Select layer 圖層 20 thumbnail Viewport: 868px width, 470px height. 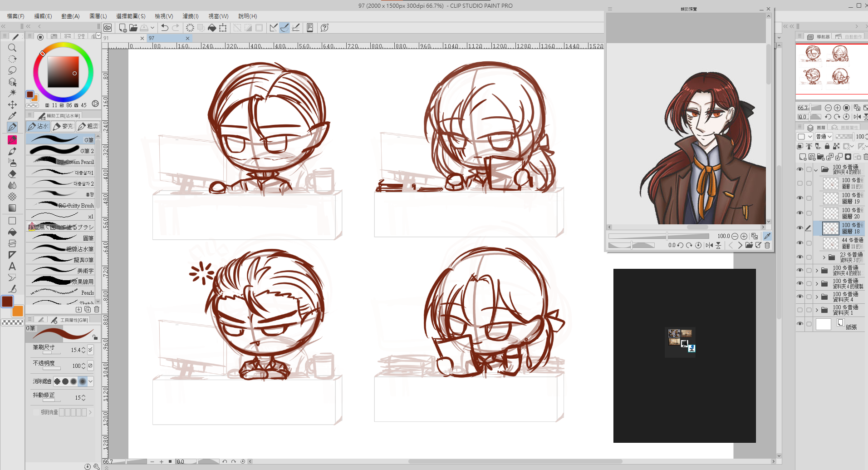830,213
